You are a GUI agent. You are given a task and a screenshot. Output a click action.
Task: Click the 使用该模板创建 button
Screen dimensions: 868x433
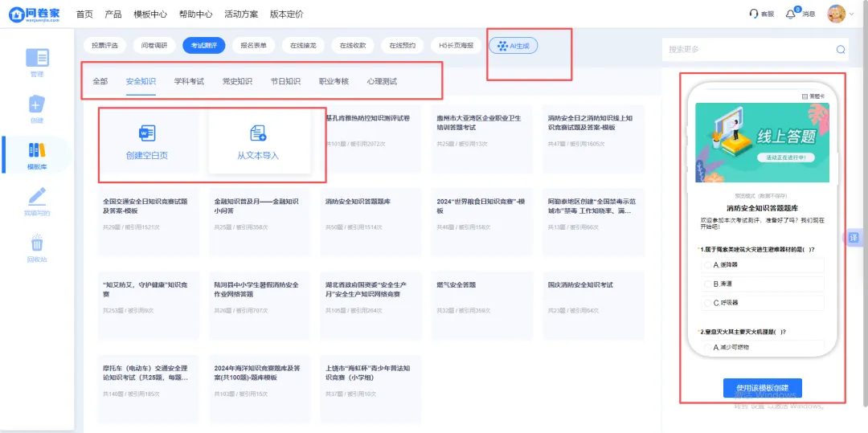tap(762, 388)
